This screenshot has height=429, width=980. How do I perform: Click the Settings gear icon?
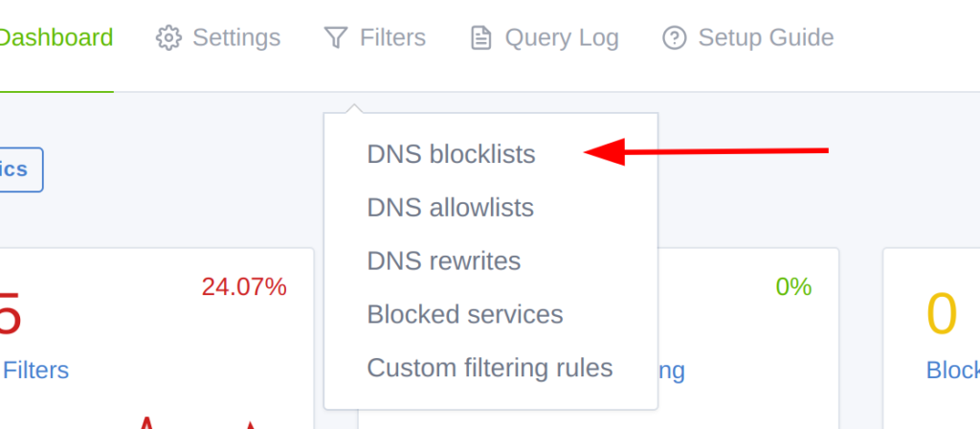pyautogui.click(x=168, y=38)
